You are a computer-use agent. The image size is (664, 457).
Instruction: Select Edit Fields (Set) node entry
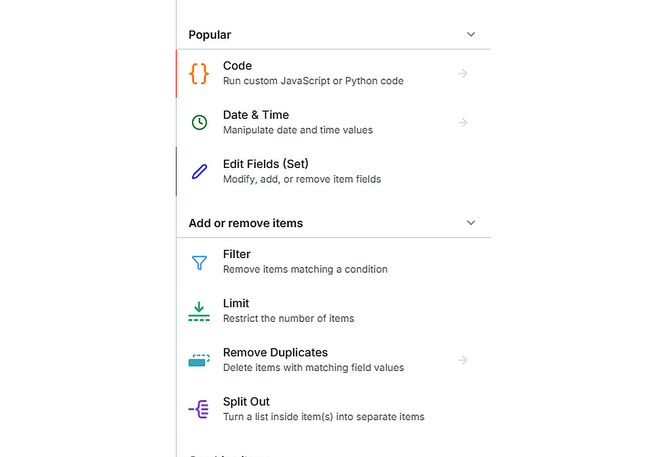265,164
